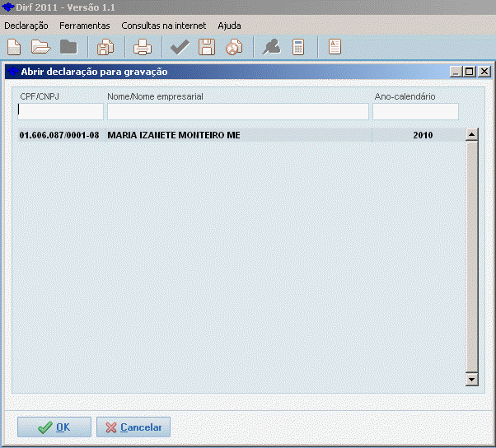Click the globe transmit declaration icon
The width and height of the screenshot is (496, 448).
click(234, 47)
